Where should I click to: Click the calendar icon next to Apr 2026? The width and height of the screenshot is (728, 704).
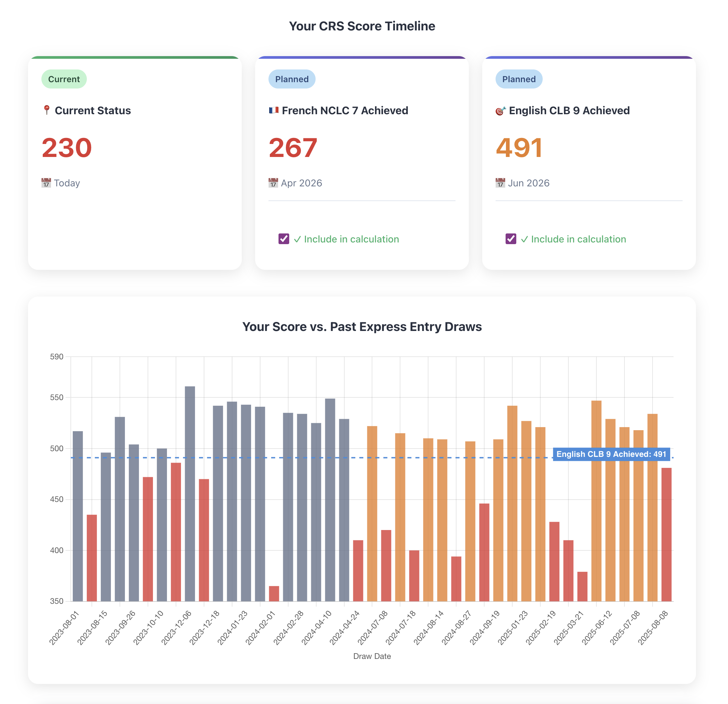coord(273,183)
